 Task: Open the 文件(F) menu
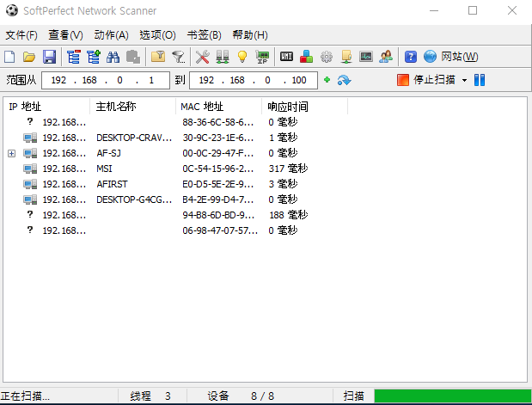21,35
